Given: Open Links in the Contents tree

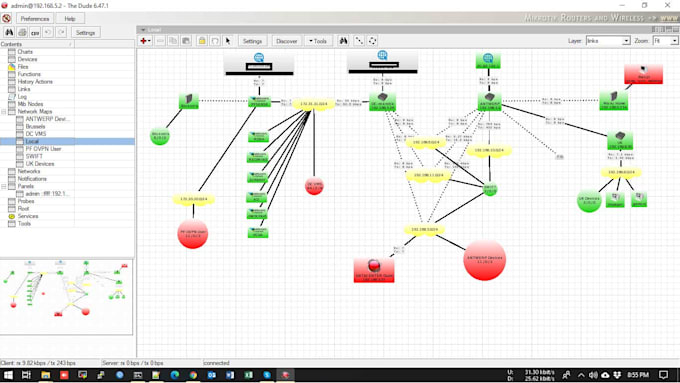Looking at the screenshot, I should coord(24,89).
